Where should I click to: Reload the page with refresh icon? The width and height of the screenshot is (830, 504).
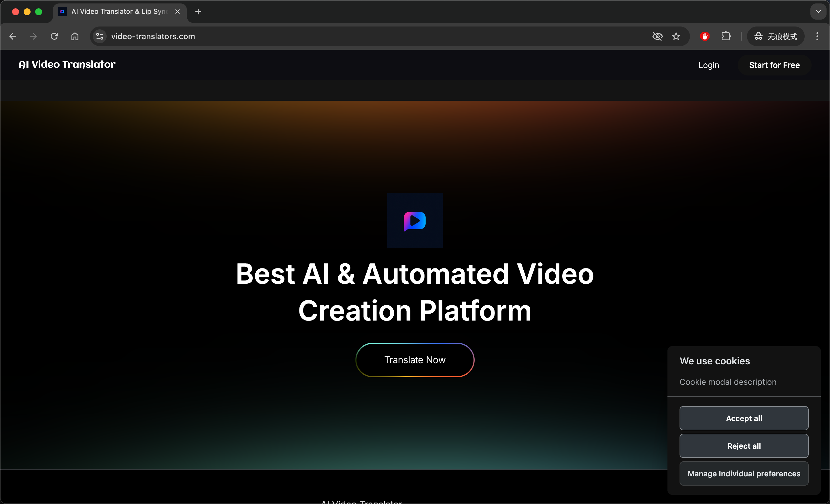(54, 36)
